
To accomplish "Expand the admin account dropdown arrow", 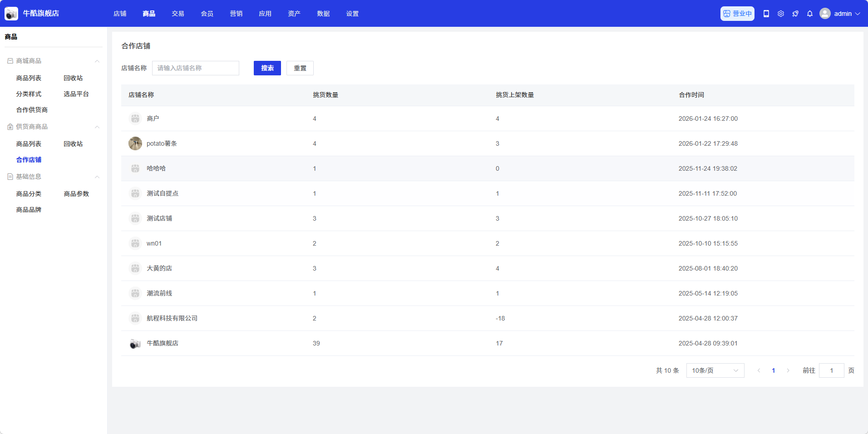I will click(x=858, y=14).
